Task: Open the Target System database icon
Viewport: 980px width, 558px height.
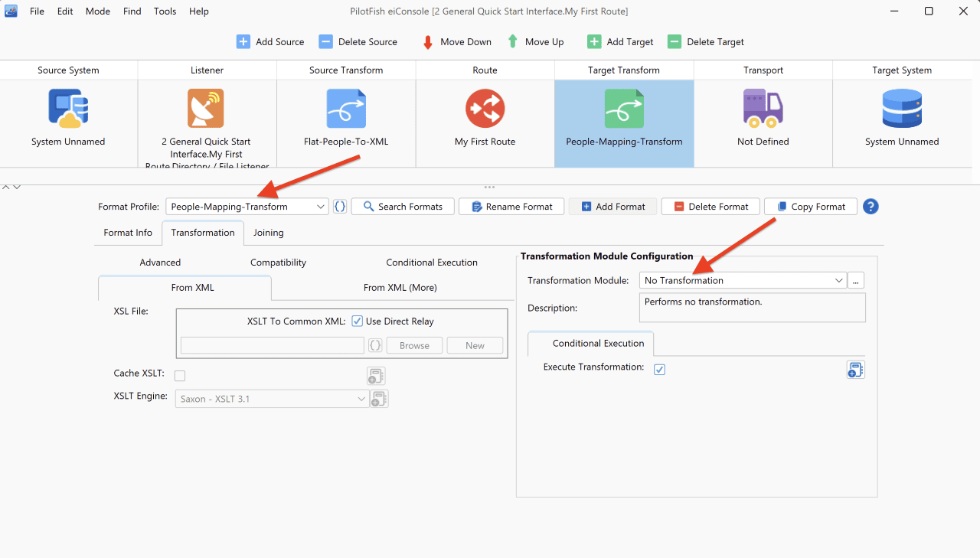Action: (902, 108)
